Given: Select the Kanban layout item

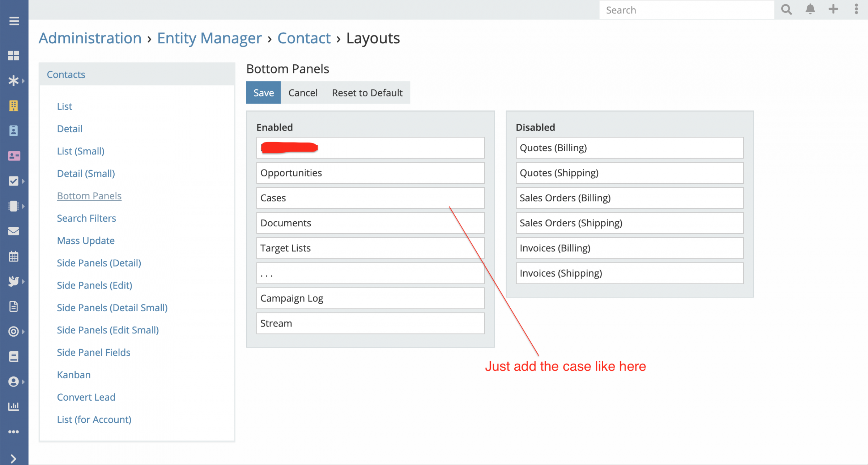Looking at the screenshot, I should coord(74,375).
